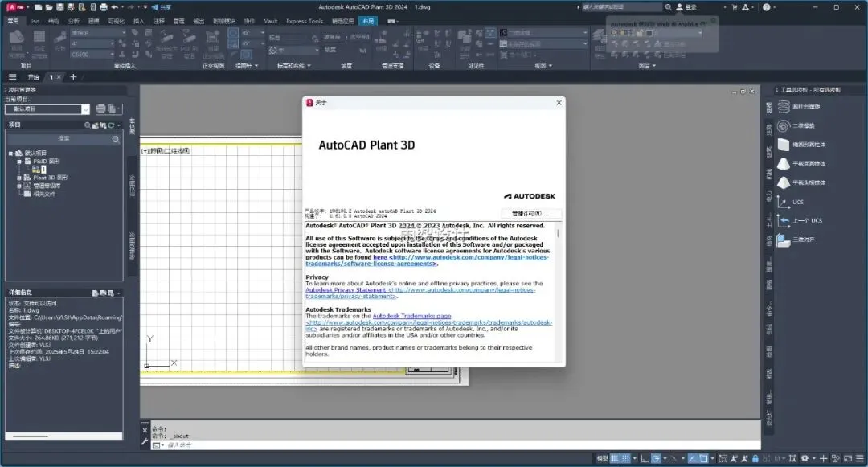Close the About dialog with X
This screenshot has height=467, width=868.
pyautogui.click(x=559, y=103)
